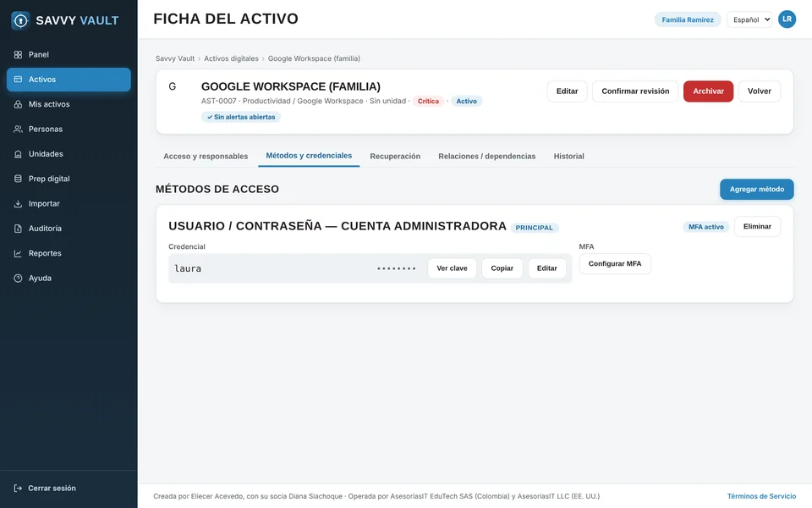Image resolution: width=812 pixels, height=508 pixels.
Task: Click the red Archivar button
Action: click(709, 91)
